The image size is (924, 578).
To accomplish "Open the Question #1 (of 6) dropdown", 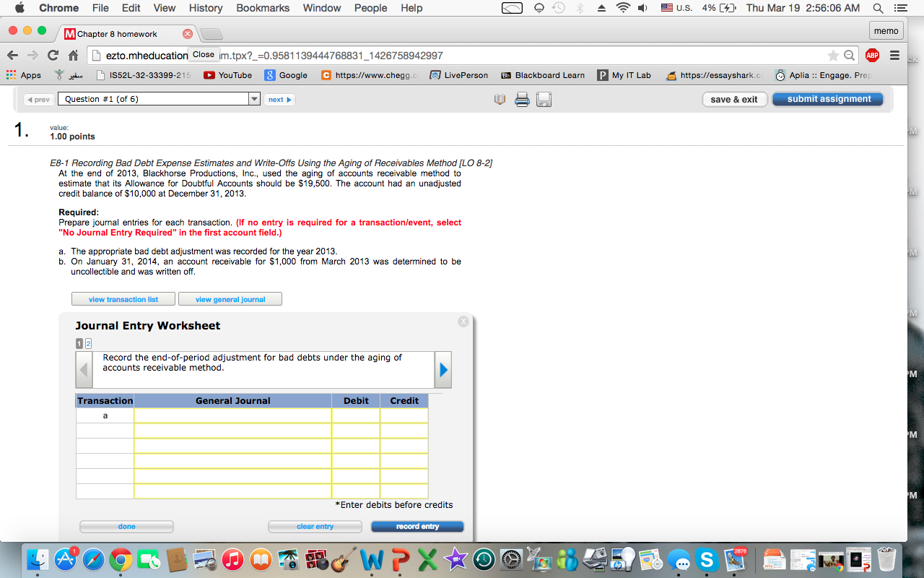I will click(159, 99).
